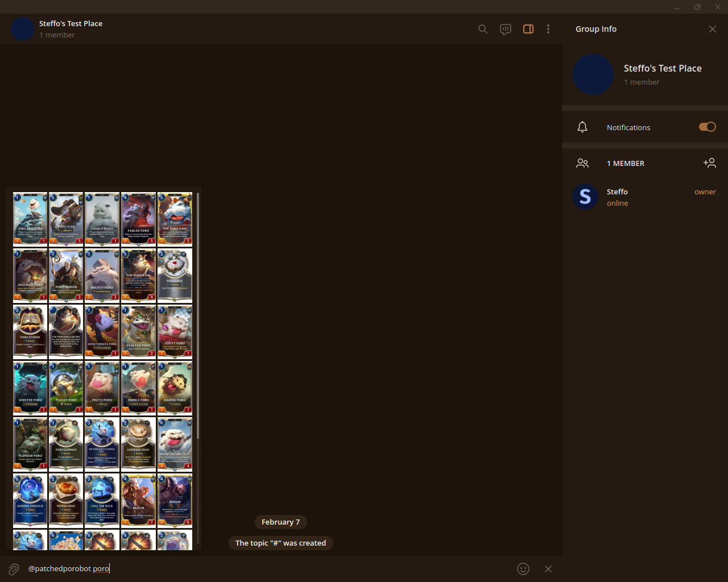Screen dimensions: 728x582
Task: Select the Pouty Poro card
Action: click(175, 331)
